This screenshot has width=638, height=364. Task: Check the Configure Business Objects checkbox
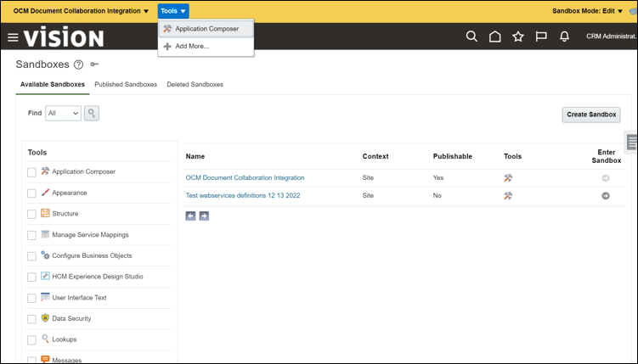[x=31, y=256]
